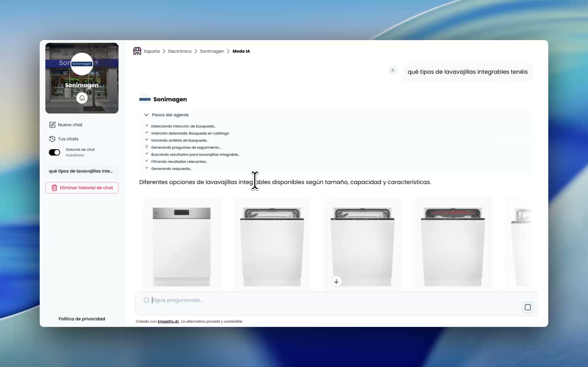This screenshot has height=367, width=588.
Task: Select Modo IA in the breadcrumb
Action: [x=241, y=51]
